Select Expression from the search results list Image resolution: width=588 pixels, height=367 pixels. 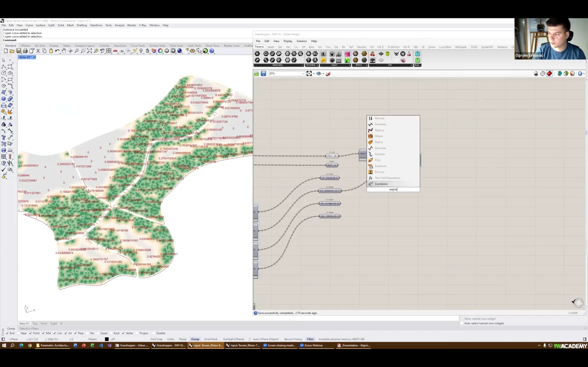coord(381,184)
